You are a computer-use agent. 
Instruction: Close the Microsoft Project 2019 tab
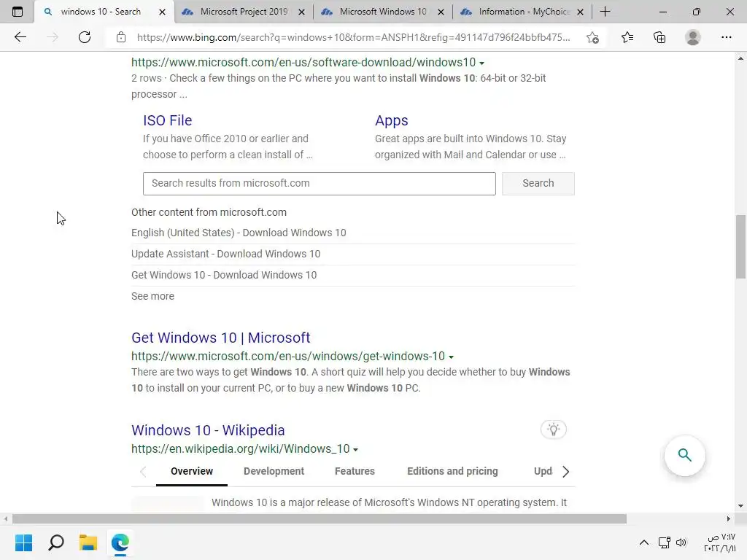click(301, 12)
